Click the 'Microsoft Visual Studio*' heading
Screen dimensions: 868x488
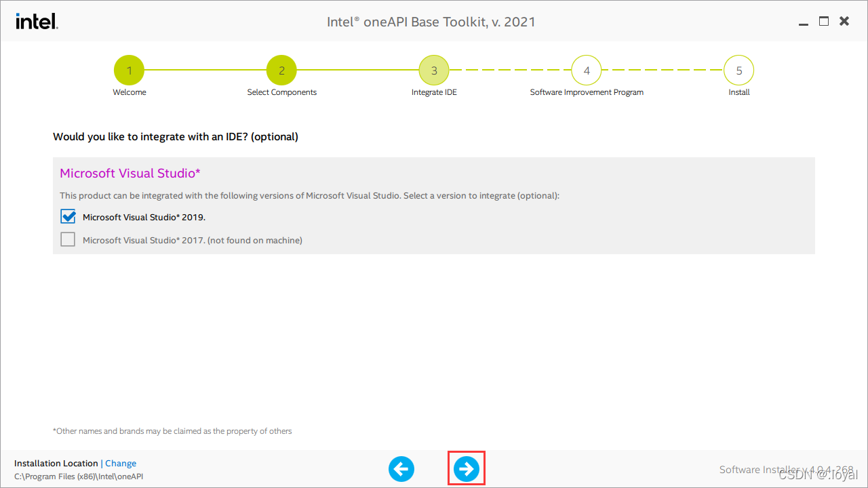coord(130,174)
